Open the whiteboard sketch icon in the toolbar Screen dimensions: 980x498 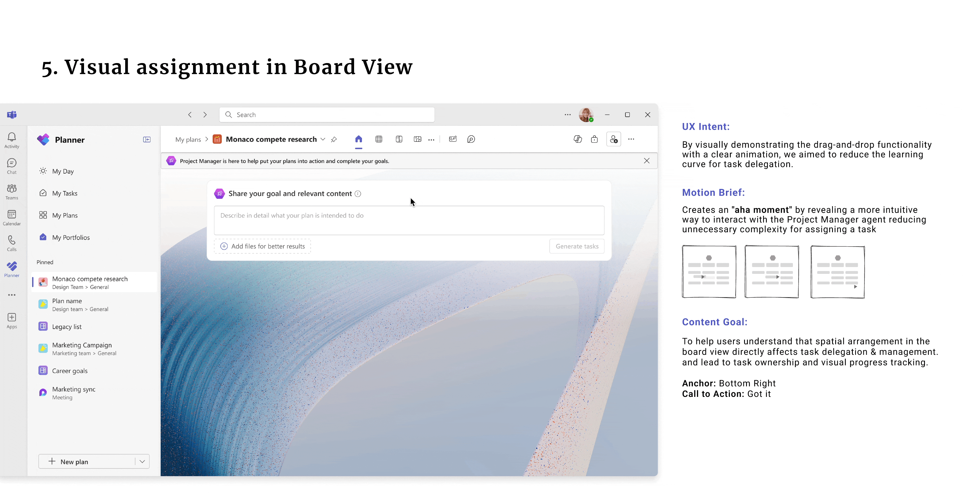pyautogui.click(x=453, y=139)
